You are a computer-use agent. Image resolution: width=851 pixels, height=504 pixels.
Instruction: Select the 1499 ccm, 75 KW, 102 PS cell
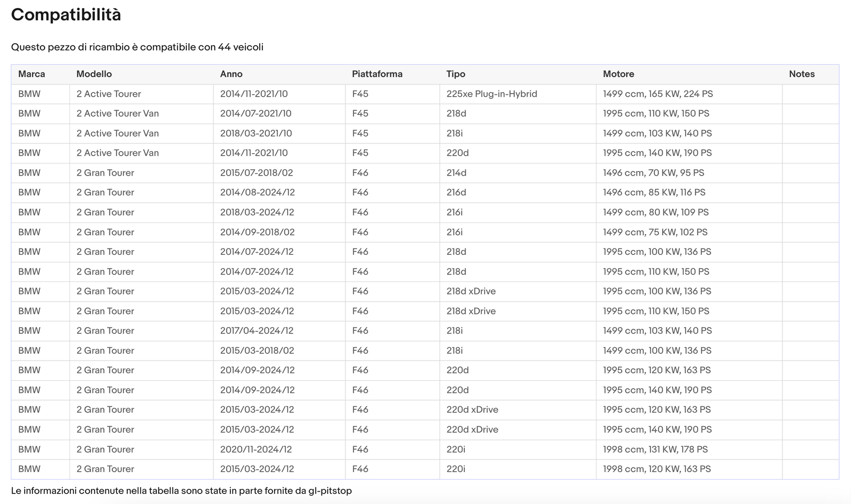coord(689,232)
